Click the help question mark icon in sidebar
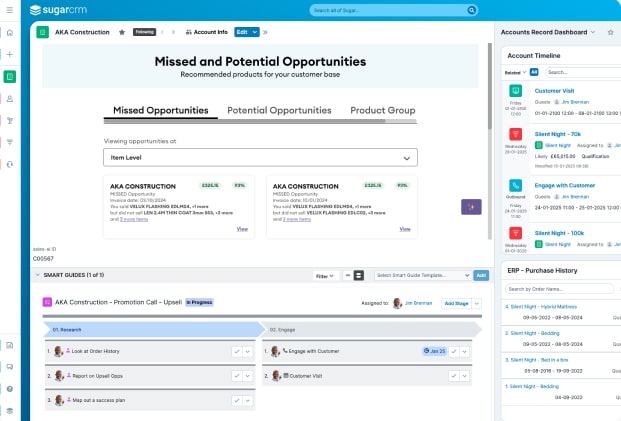This screenshot has height=421, width=621. pyautogui.click(x=10, y=388)
